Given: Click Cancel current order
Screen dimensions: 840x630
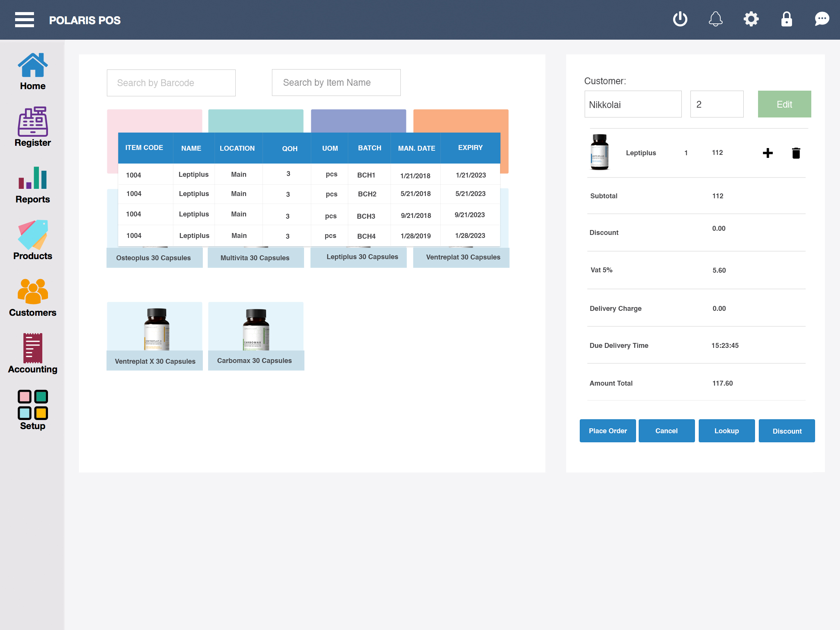Looking at the screenshot, I should 666,430.
